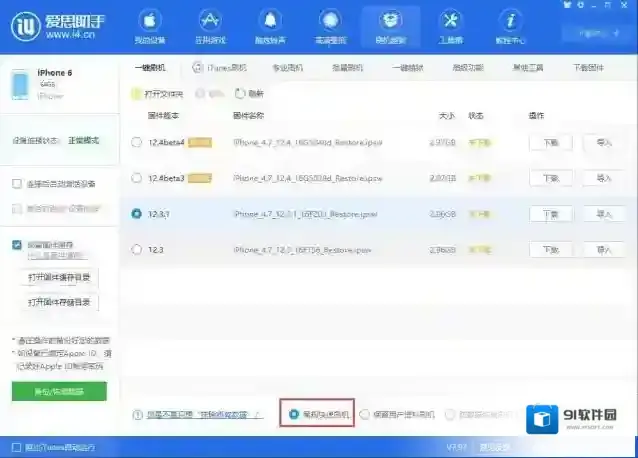Select the regular quick flash radio option
This screenshot has height=458, width=638.
293,413
